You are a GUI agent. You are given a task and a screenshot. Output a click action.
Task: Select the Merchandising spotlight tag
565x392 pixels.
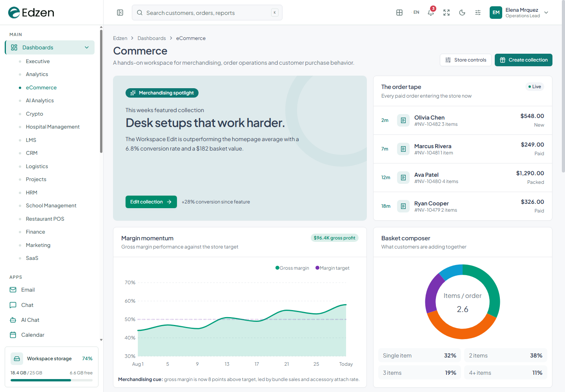tap(162, 93)
